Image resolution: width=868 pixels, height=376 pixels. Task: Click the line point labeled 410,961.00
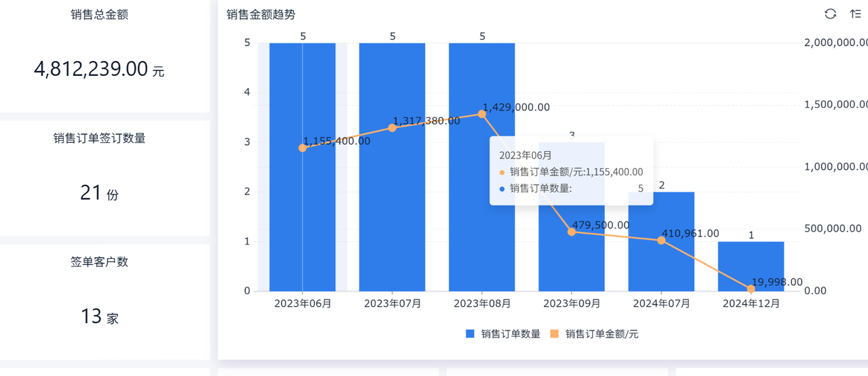661,241
